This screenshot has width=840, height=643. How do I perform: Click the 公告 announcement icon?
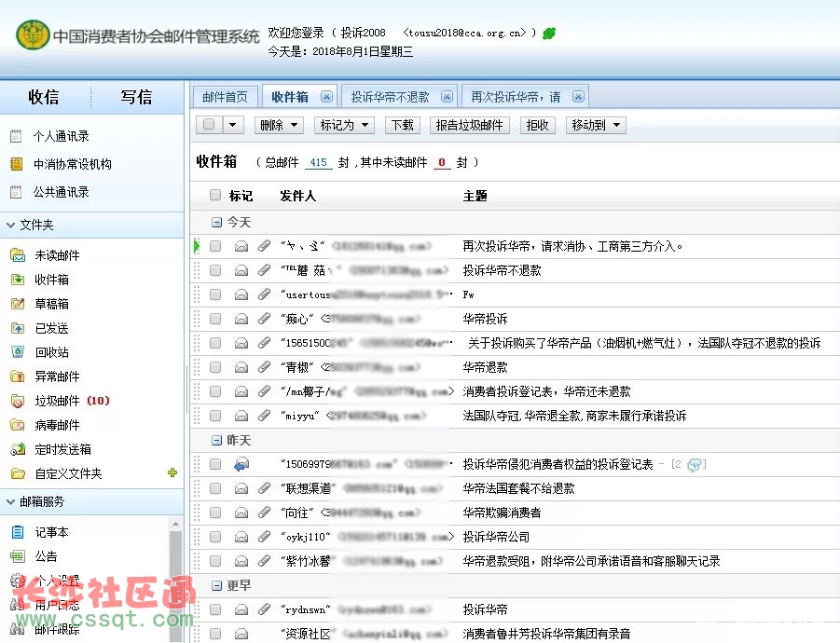coord(18,556)
